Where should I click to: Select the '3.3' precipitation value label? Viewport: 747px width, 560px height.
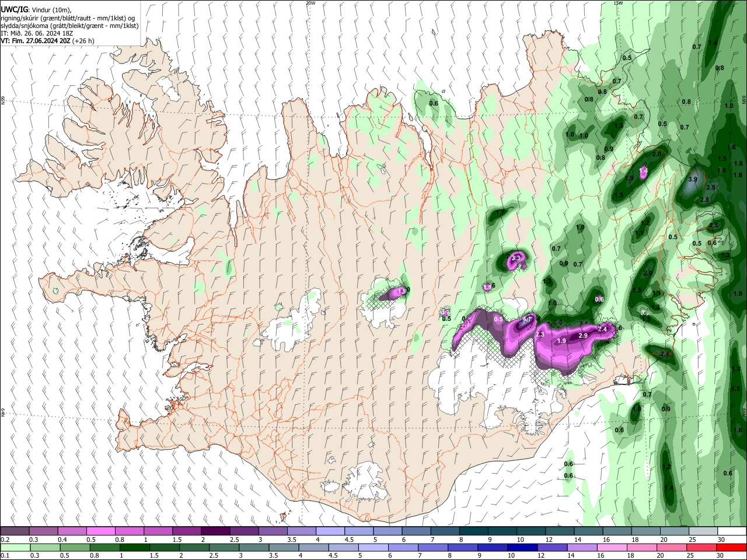[x=516, y=258]
